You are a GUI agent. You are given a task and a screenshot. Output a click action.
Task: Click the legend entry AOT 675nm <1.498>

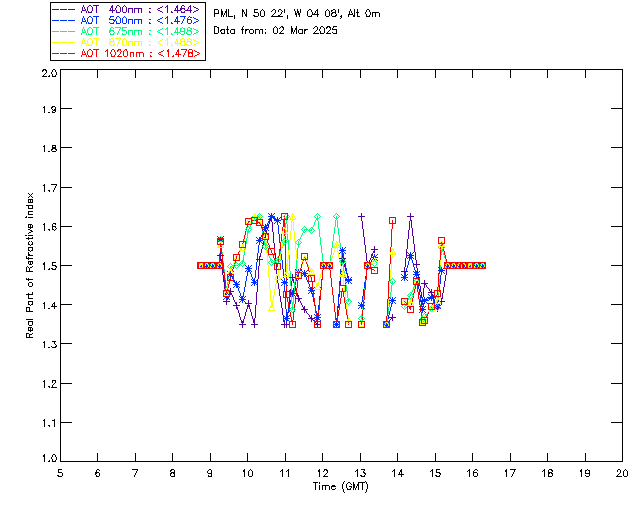tap(126, 31)
